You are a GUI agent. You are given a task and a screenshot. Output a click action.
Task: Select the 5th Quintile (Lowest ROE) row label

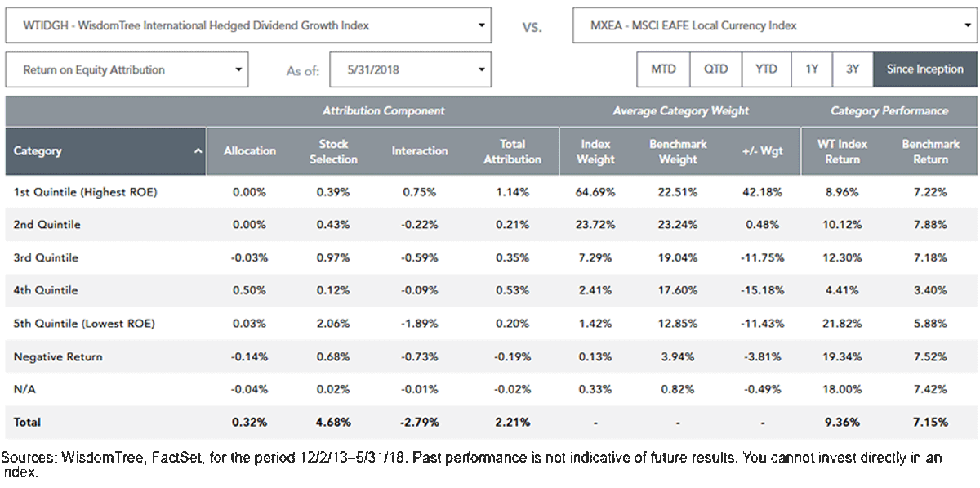(84, 324)
